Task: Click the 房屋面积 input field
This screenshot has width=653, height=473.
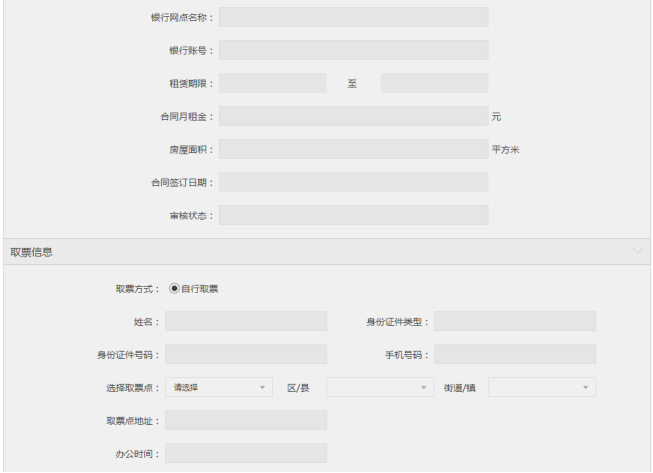Action: pos(354,149)
